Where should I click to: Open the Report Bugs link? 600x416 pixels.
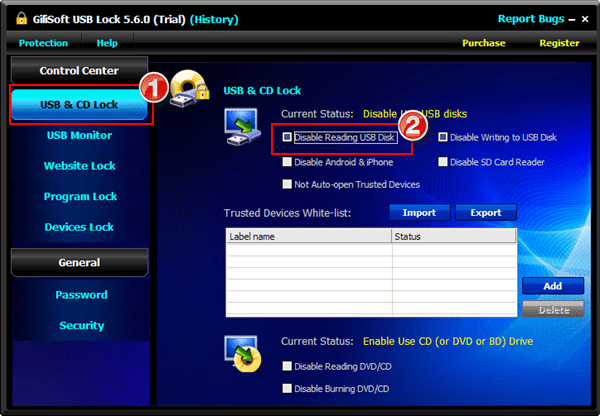pyautogui.click(x=531, y=19)
